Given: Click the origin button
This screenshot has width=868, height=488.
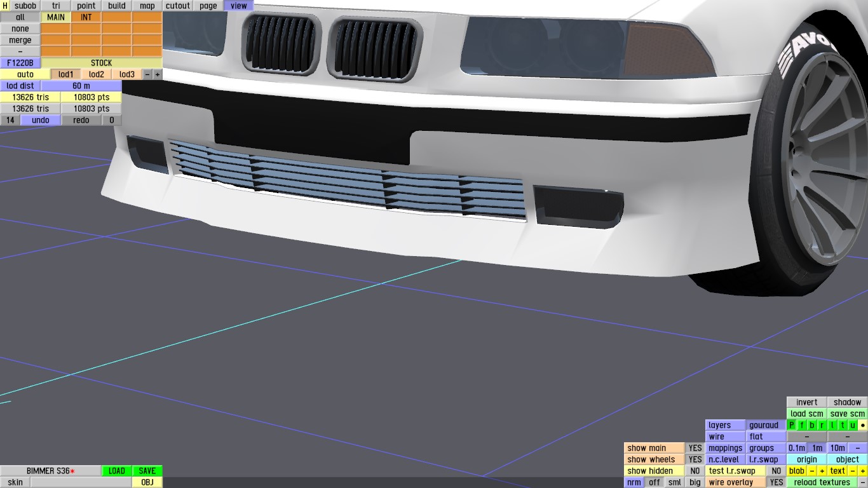Looking at the screenshot, I should tap(807, 459).
